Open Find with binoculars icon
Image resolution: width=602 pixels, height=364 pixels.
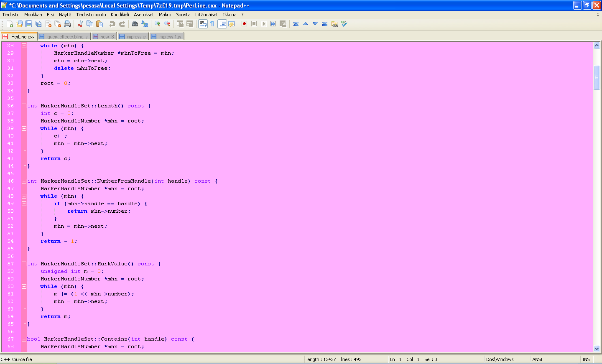135,24
